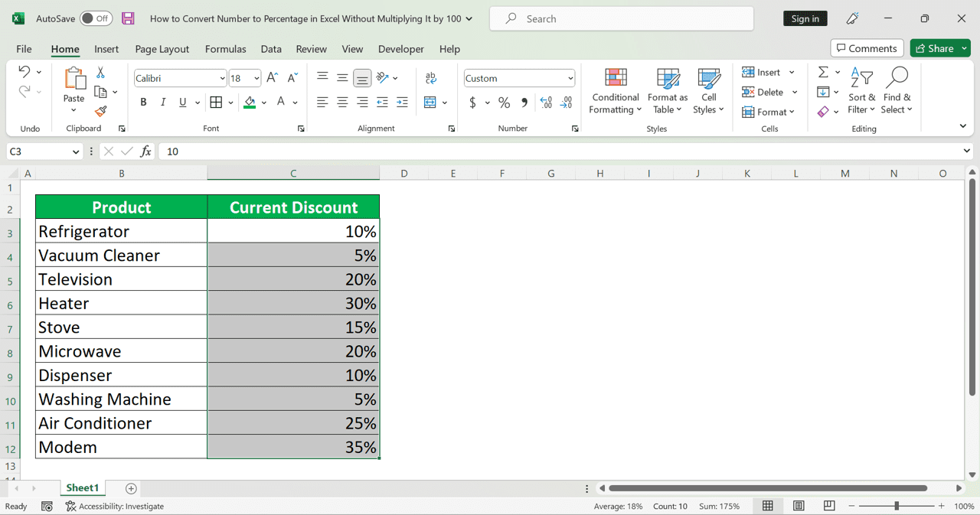Redo the last undone action

(24, 91)
